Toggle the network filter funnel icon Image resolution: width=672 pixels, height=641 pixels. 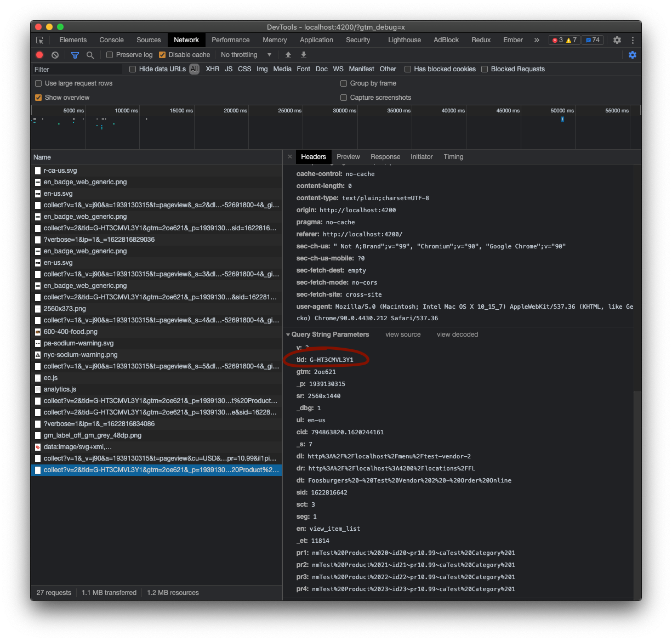(75, 55)
